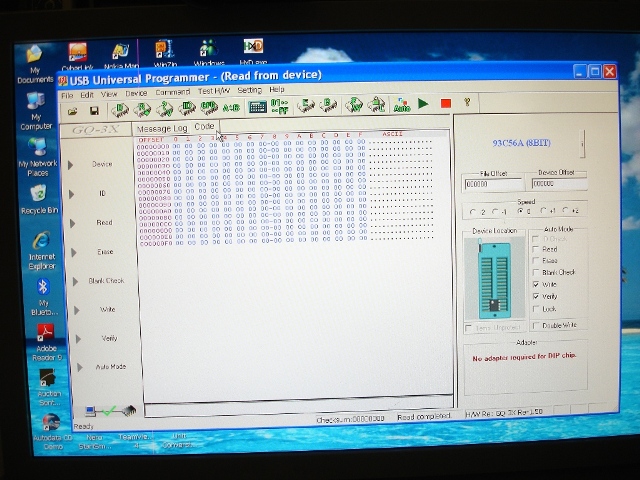Click the A:B compare toolbar icon
Viewport: 640px width, 480px height.
231,108
